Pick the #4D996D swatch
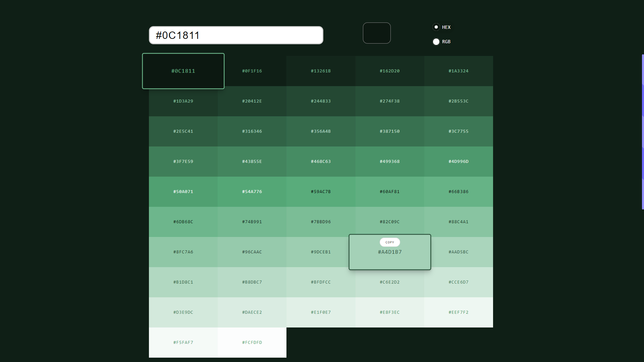The width and height of the screenshot is (644, 362). tap(459, 162)
